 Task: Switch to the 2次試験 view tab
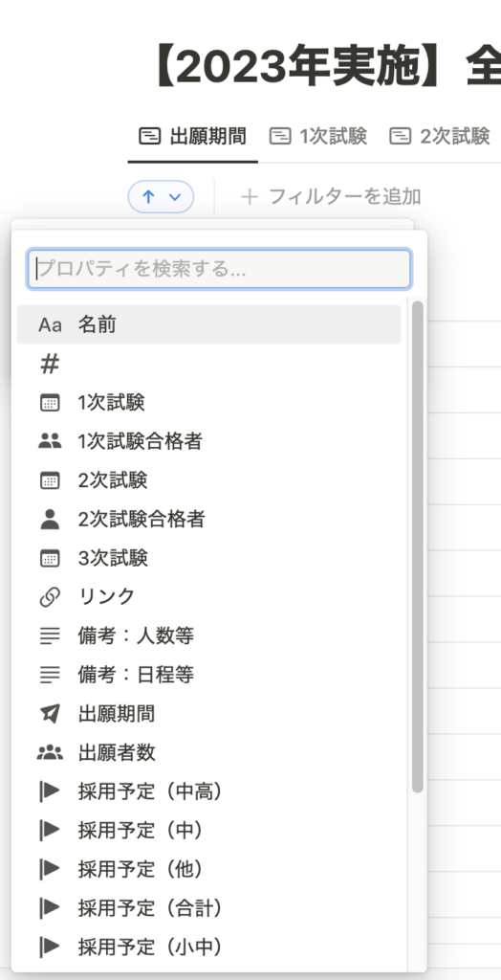pos(439,136)
